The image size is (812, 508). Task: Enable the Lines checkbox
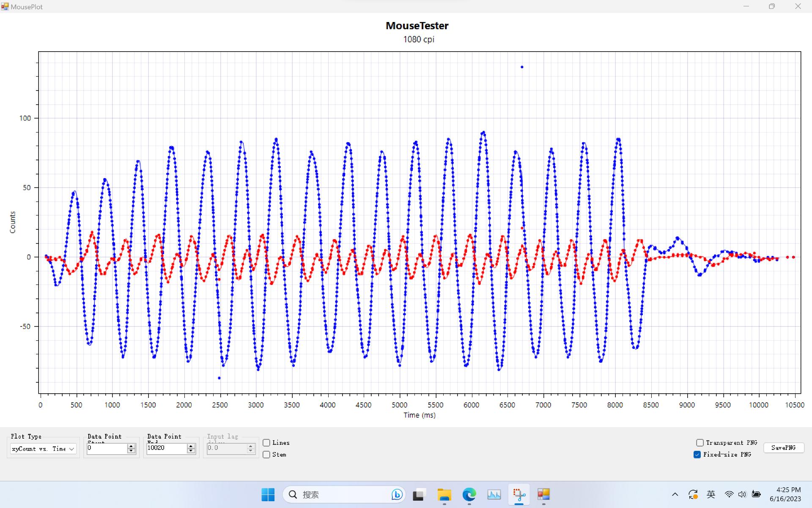(266, 443)
